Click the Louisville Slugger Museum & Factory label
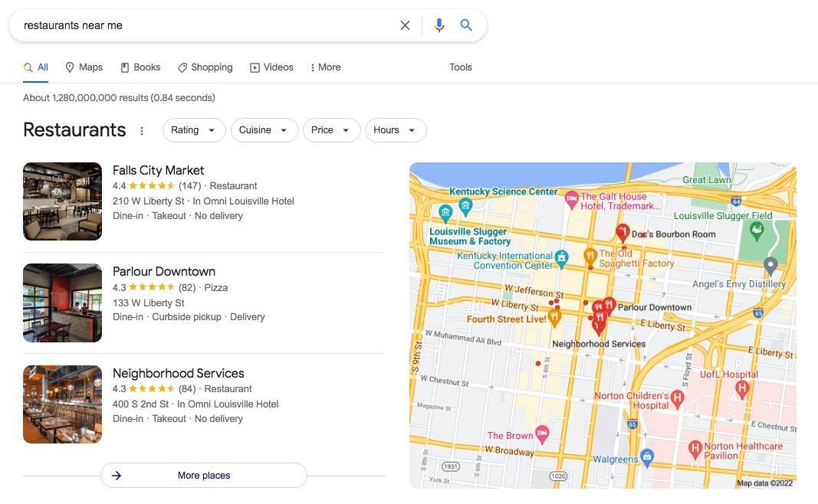 click(469, 237)
